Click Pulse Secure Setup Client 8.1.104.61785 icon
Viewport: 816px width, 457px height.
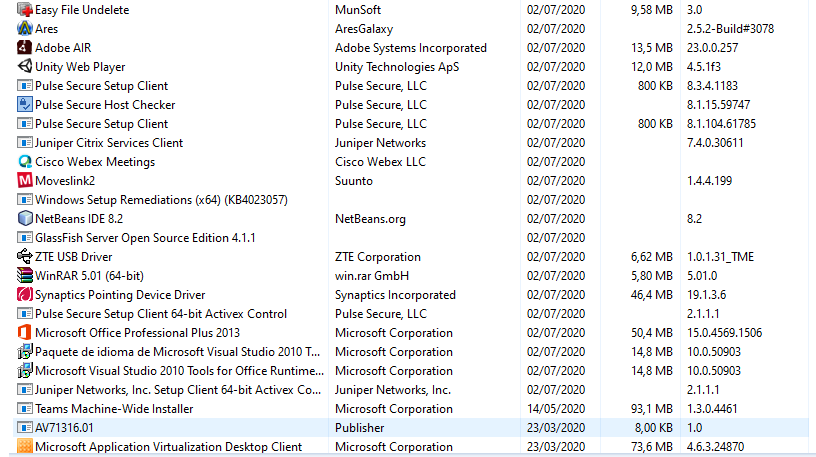[x=24, y=124]
